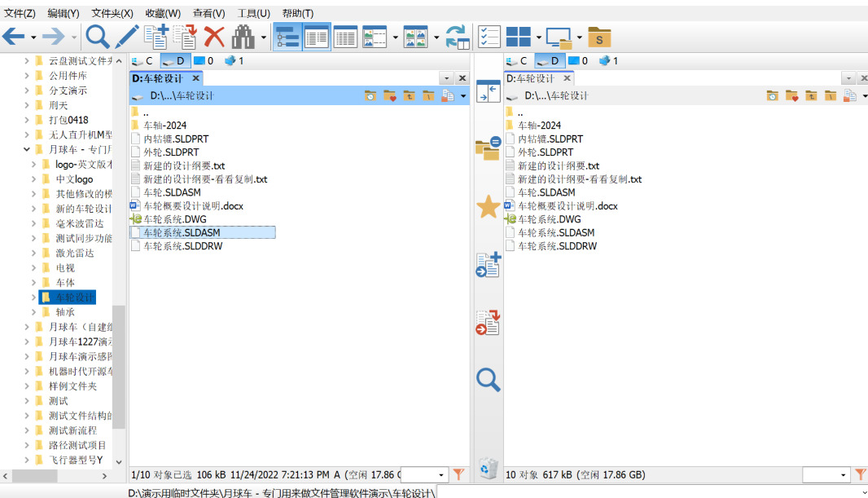The width and height of the screenshot is (868, 498).
Task: Open the left pane tab list dropdown
Action: 447,79
